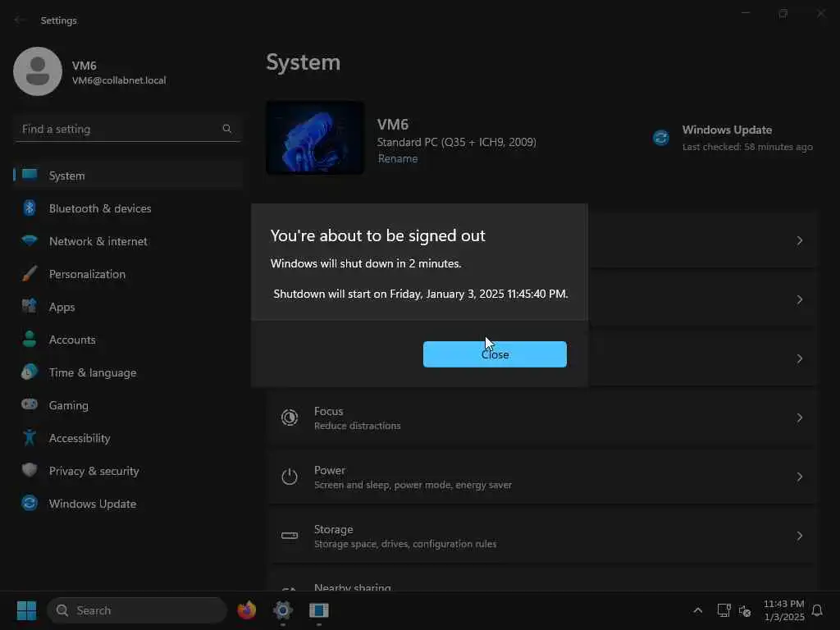Click the network tray icon

[x=724, y=610]
